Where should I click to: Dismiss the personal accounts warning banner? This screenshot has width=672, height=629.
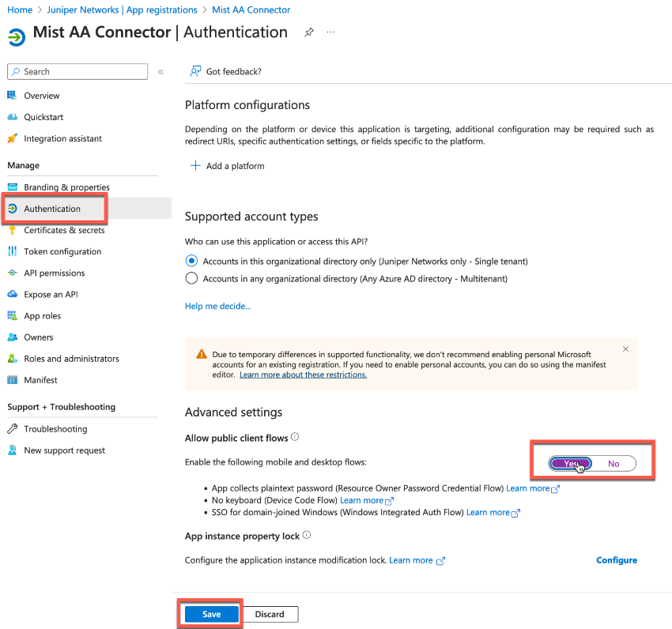[625, 348]
